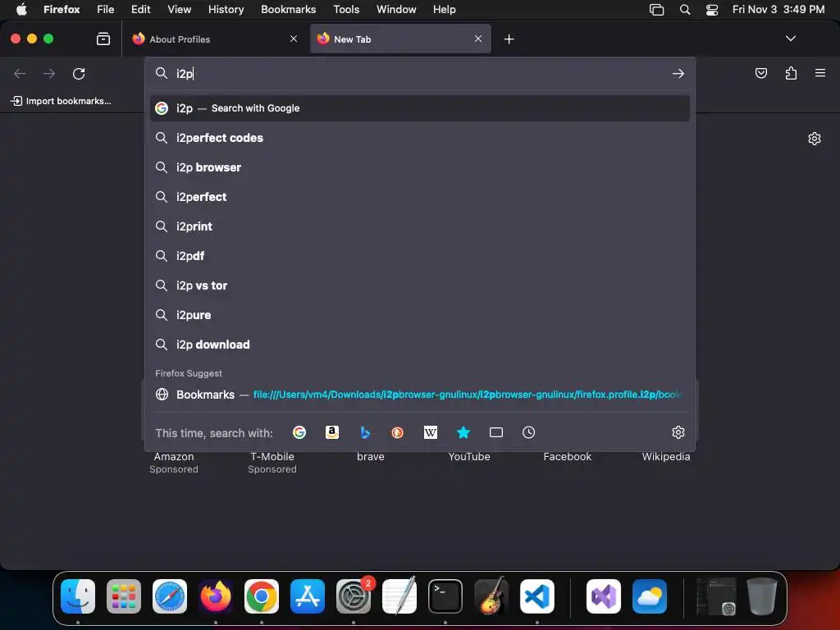Open the New Tab personalize gear
This screenshot has height=630, width=840.
coord(815,139)
